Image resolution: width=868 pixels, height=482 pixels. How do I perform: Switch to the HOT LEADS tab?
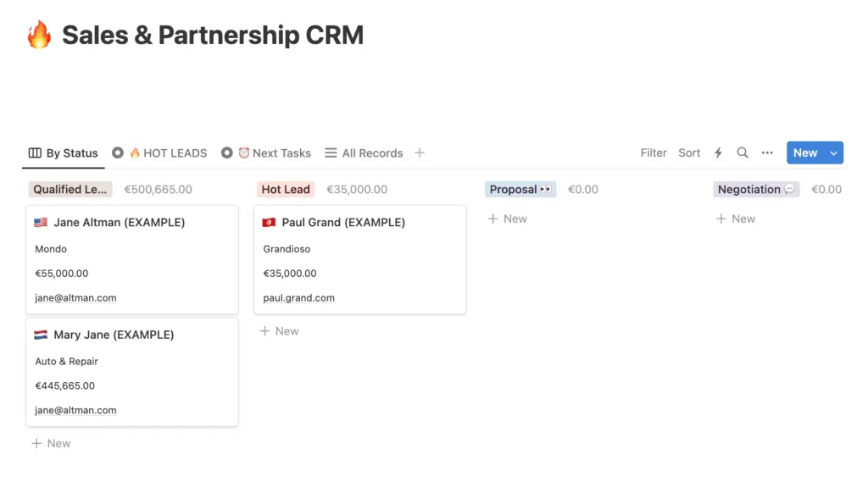[159, 152]
